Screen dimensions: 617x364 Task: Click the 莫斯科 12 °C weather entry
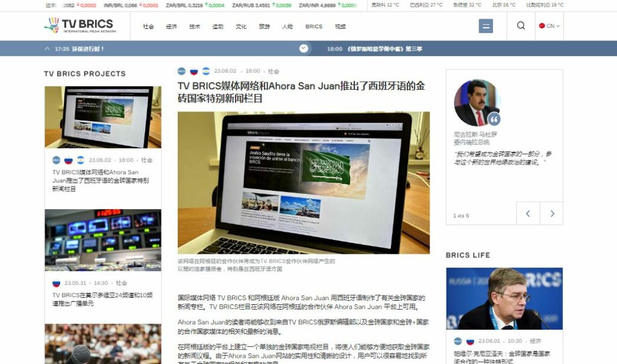(385, 5)
